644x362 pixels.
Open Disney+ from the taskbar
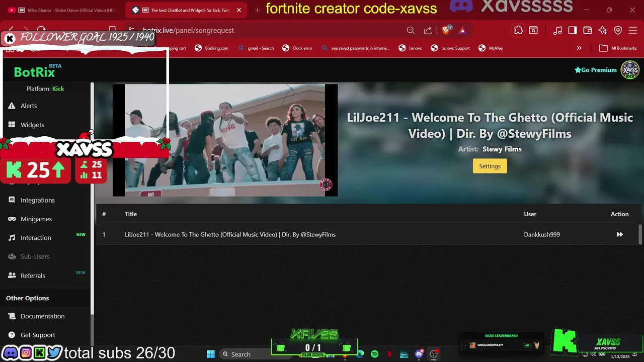[x=404, y=354]
